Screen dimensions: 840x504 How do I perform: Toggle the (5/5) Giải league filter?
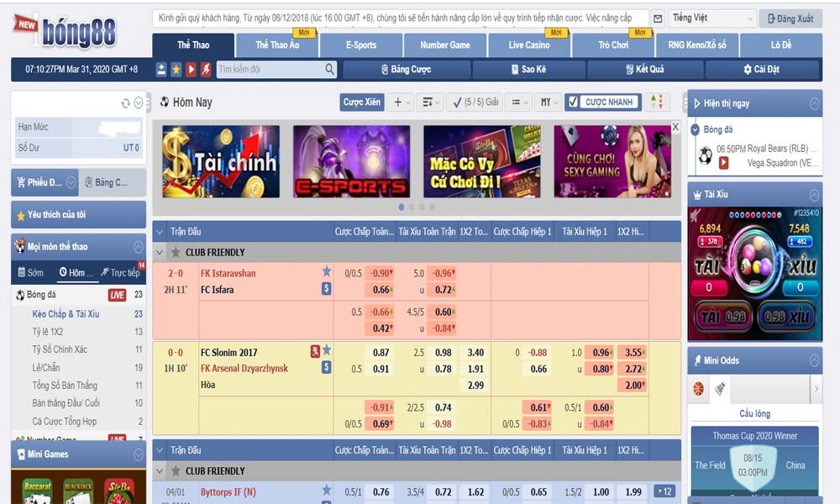[474, 102]
